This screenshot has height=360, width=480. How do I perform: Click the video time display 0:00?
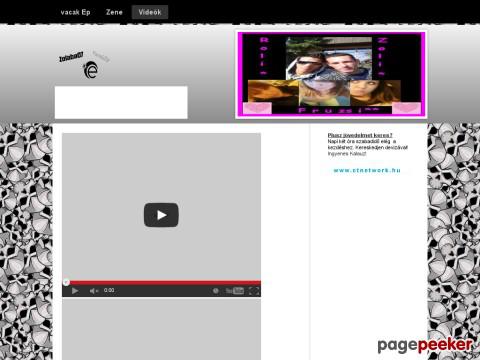[109, 290]
